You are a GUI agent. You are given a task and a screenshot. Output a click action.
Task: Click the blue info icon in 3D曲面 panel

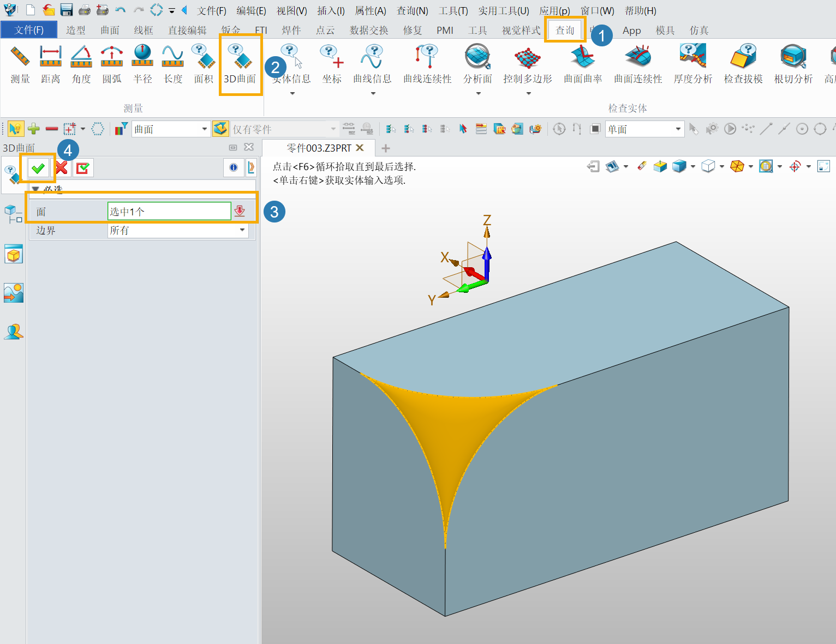click(x=234, y=167)
